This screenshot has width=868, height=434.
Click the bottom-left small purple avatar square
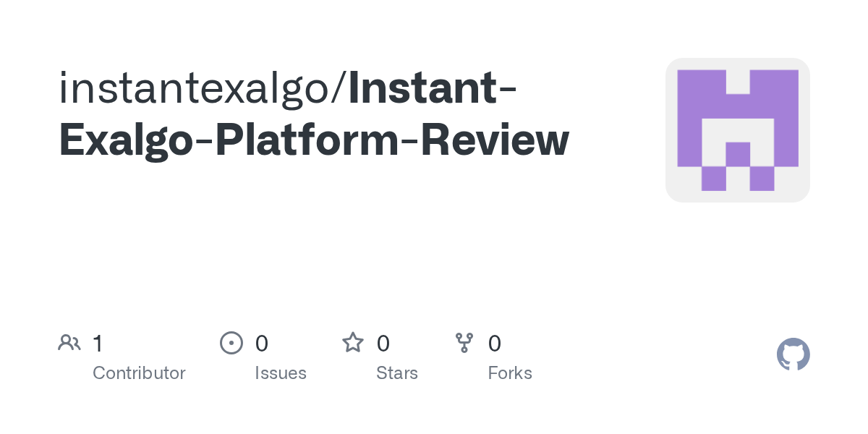(713, 179)
